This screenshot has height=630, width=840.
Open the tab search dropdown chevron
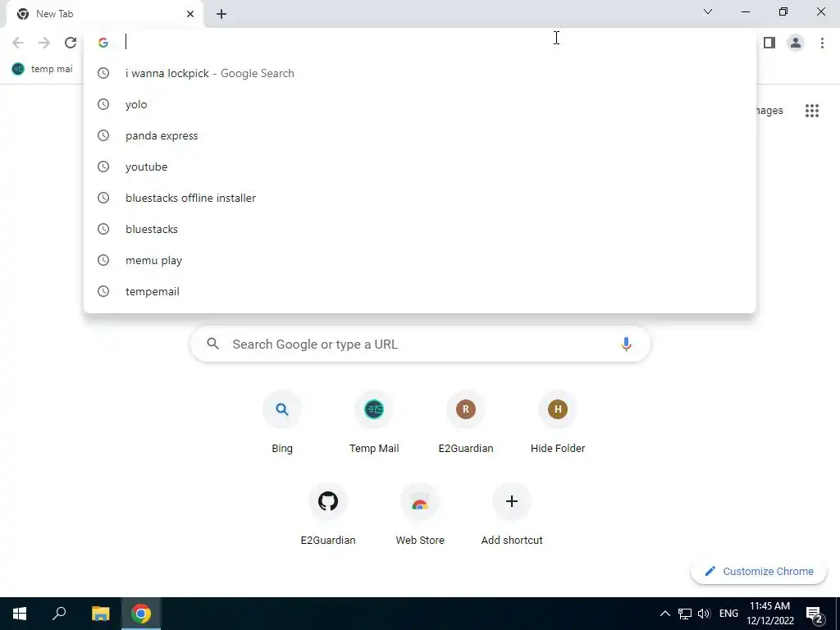708,11
